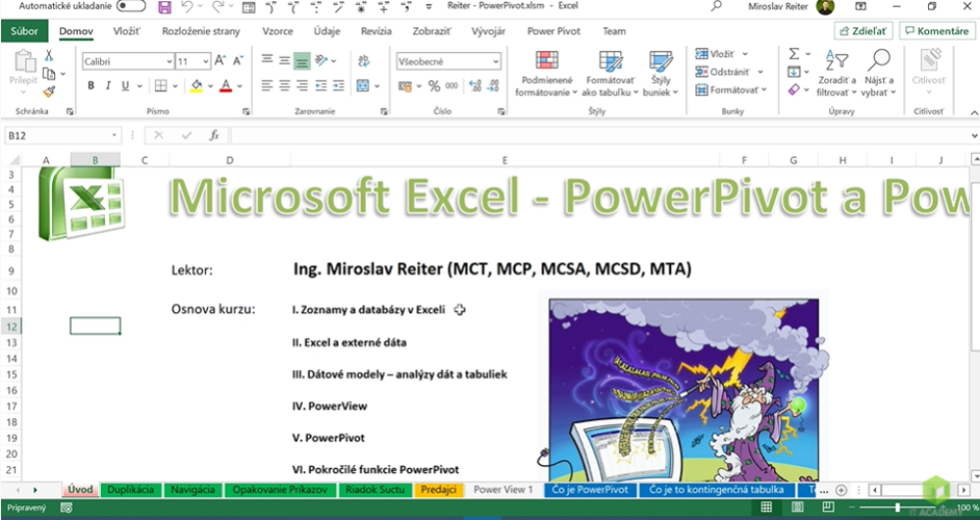
Task: Switch to the Predajci sheet tab
Action: (x=438, y=490)
